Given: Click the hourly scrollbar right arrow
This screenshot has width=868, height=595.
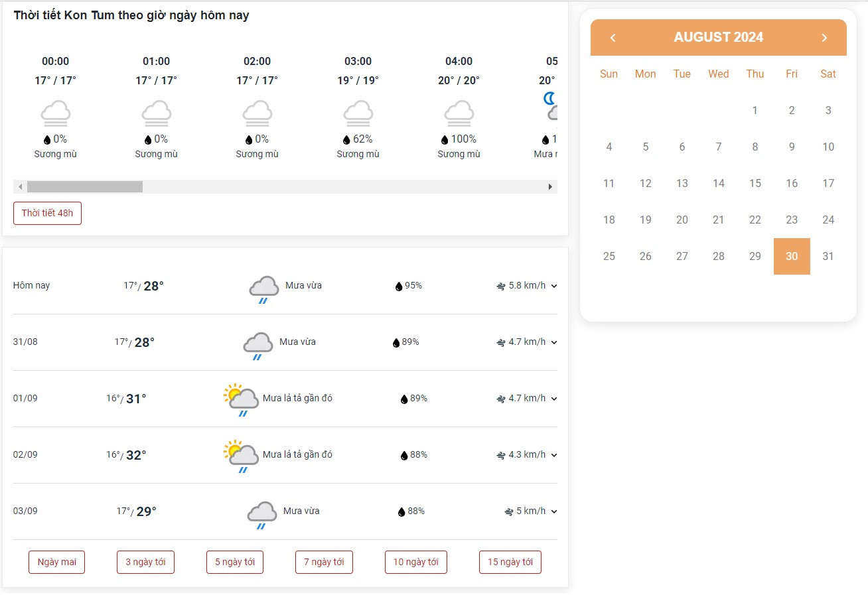Looking at the screenshot, I should click(x=550, y=187).
